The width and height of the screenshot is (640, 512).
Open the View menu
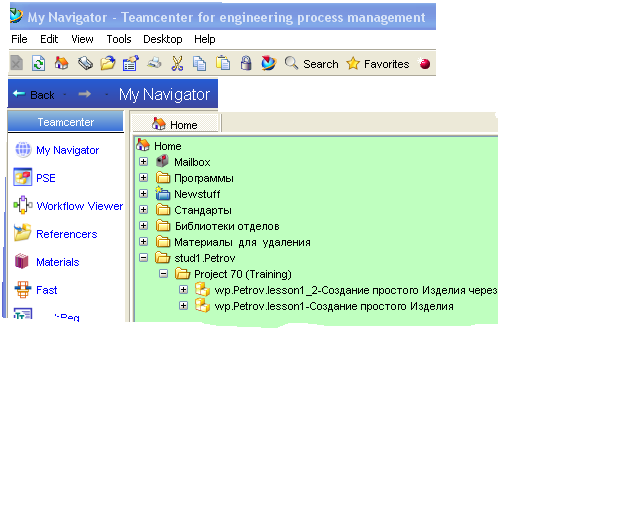82,39
